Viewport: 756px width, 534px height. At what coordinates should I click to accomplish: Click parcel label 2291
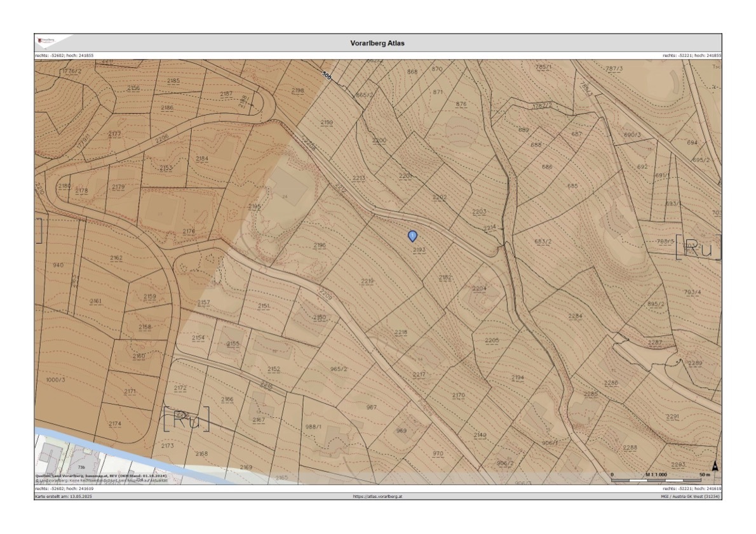[x=673, y=417]
